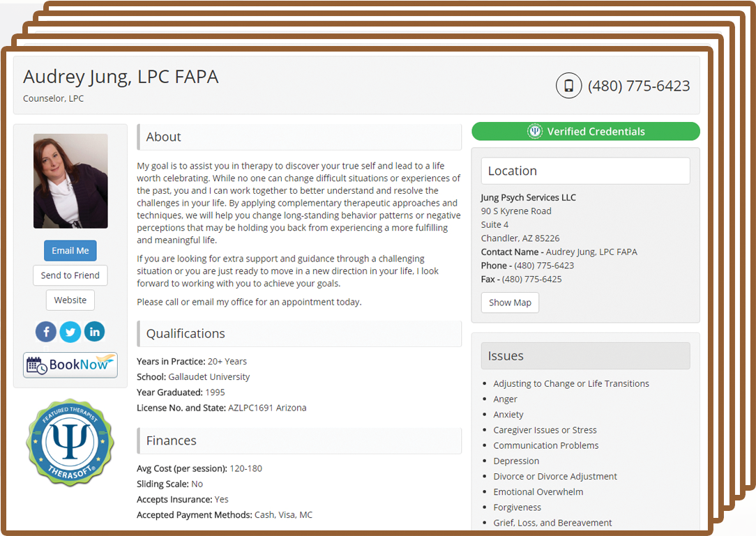Click the Verified Credentials emblem icon
Viewport: 756px width, 536px height.
(x=535, y=131)
